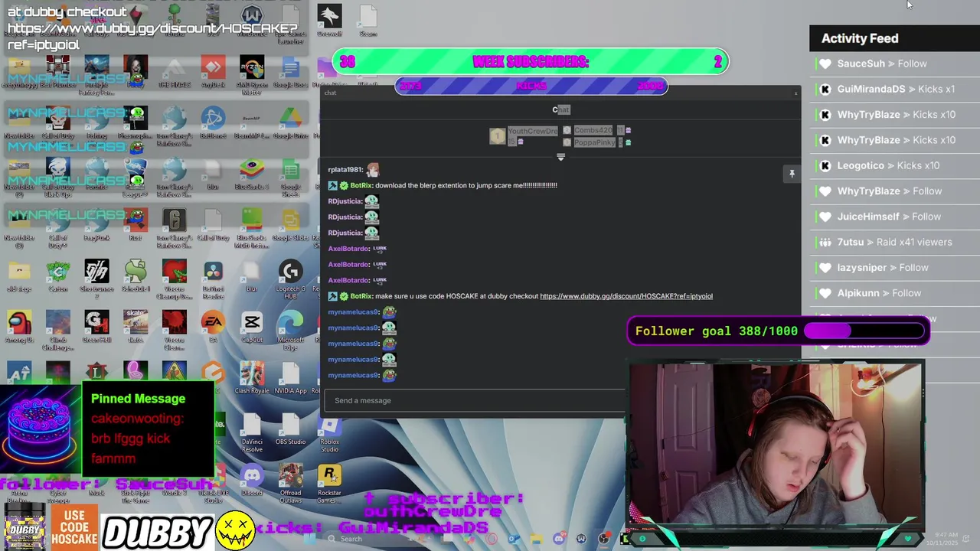Image resolution: width=980 pixels, height=551 pixels.
Task: Open the AMD Ryzen Master shortcut
Action: click(252, 74)
